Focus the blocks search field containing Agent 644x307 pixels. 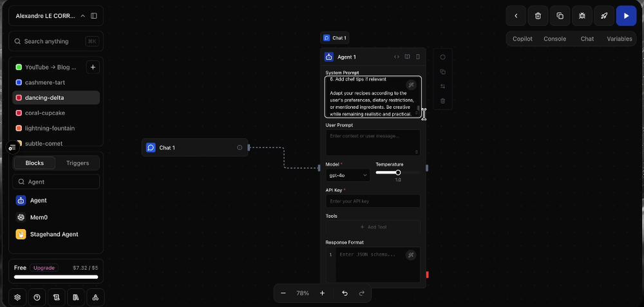coord(56,182)
